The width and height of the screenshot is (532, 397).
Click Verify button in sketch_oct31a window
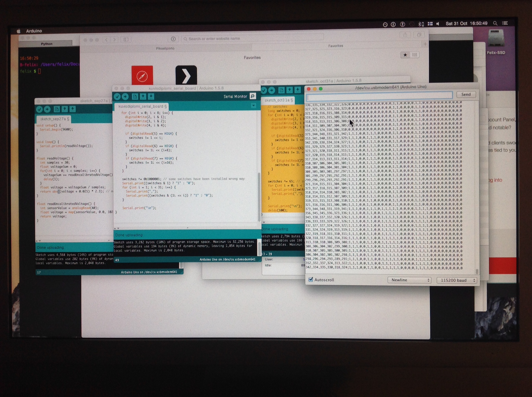pos(264,90)
